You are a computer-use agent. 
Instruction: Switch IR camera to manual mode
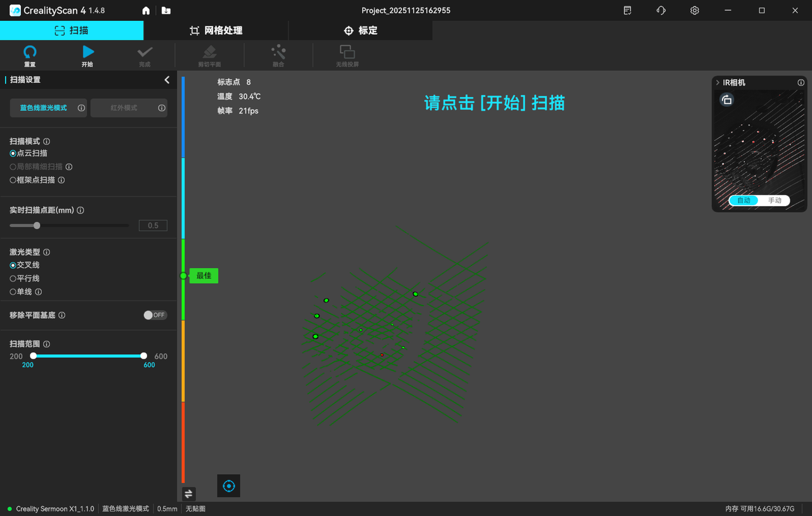click(775, 200)
